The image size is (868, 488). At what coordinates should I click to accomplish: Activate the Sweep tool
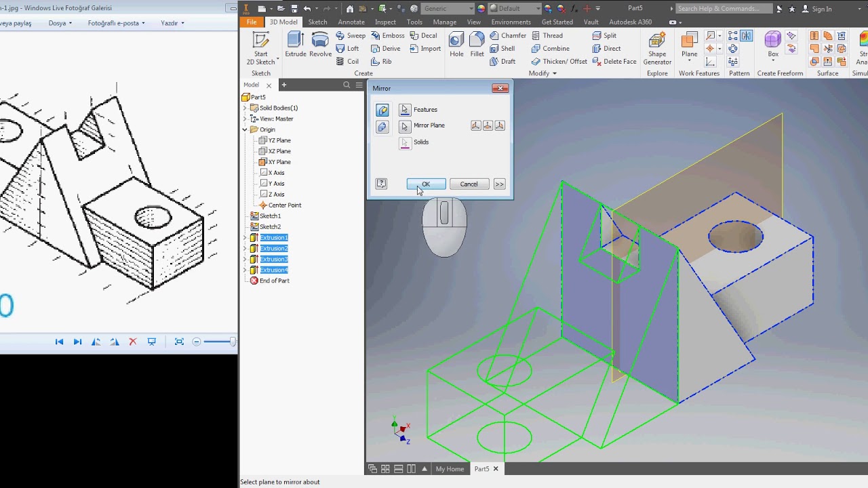click(x=351, y=36)
